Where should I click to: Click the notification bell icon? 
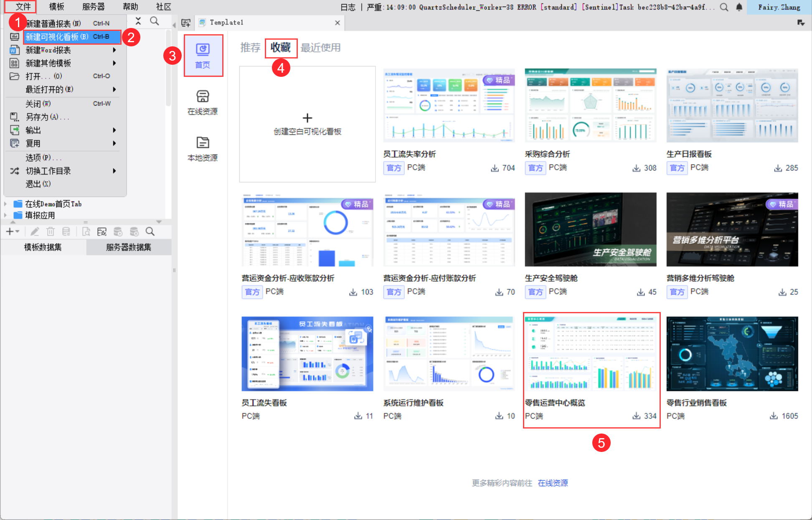[x=739, y=7]
